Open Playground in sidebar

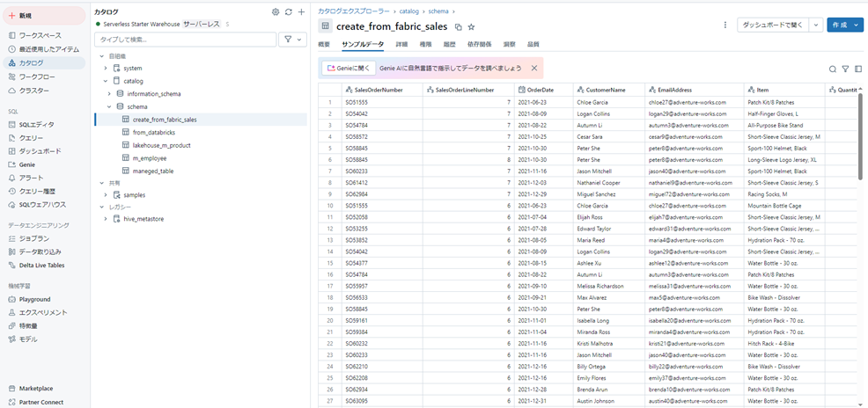tap(44, 299)
